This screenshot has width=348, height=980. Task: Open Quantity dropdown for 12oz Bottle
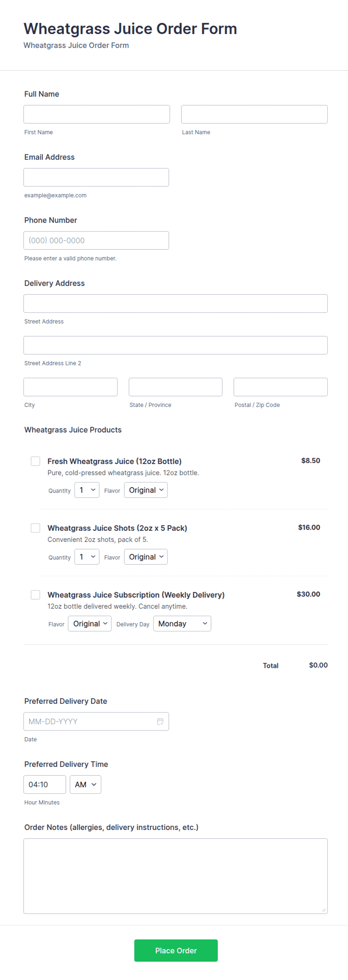[87, 490]
